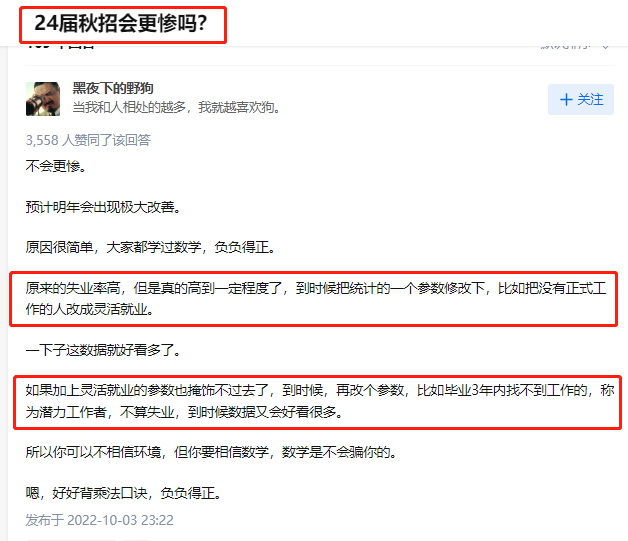Click the plus icon in the 关注 button
This screenshot has height=541, width=628.
(x=566, y=99)
